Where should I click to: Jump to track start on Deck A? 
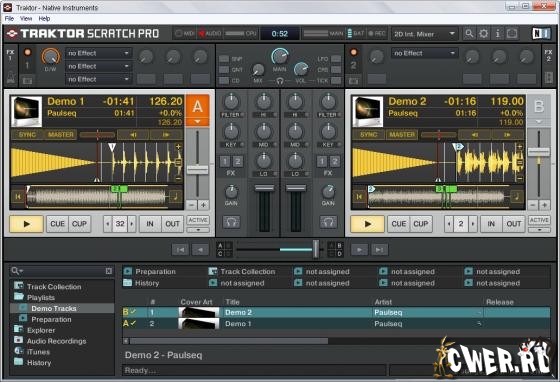click(x=18, y=196)
